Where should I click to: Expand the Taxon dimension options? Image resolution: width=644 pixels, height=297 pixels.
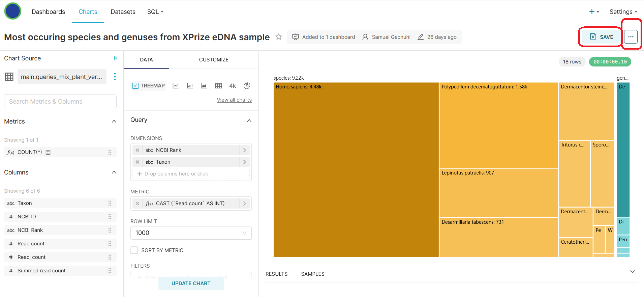pyautogui.click(x=245, y=162)
